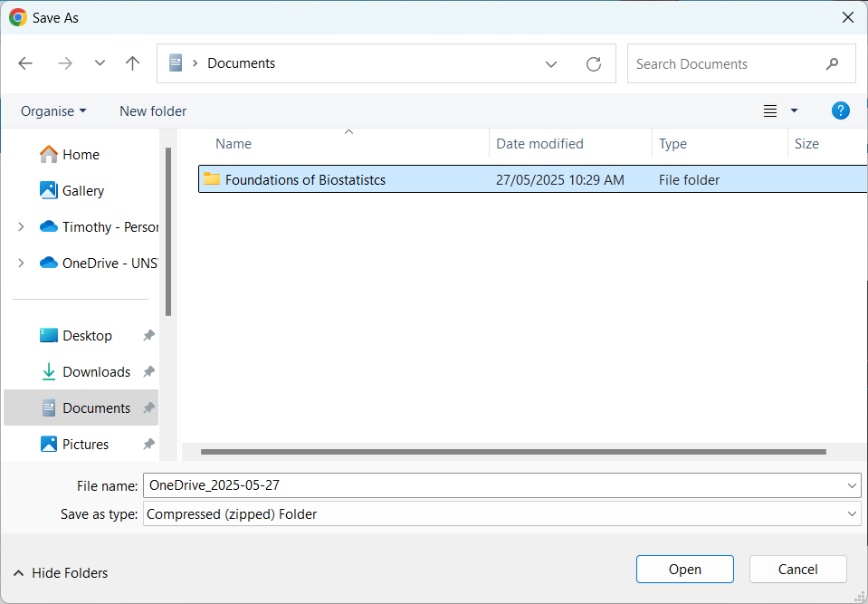868x604 pixels.
Task: Unpin Desktop using its pin icon
Action: coord(148,336)
